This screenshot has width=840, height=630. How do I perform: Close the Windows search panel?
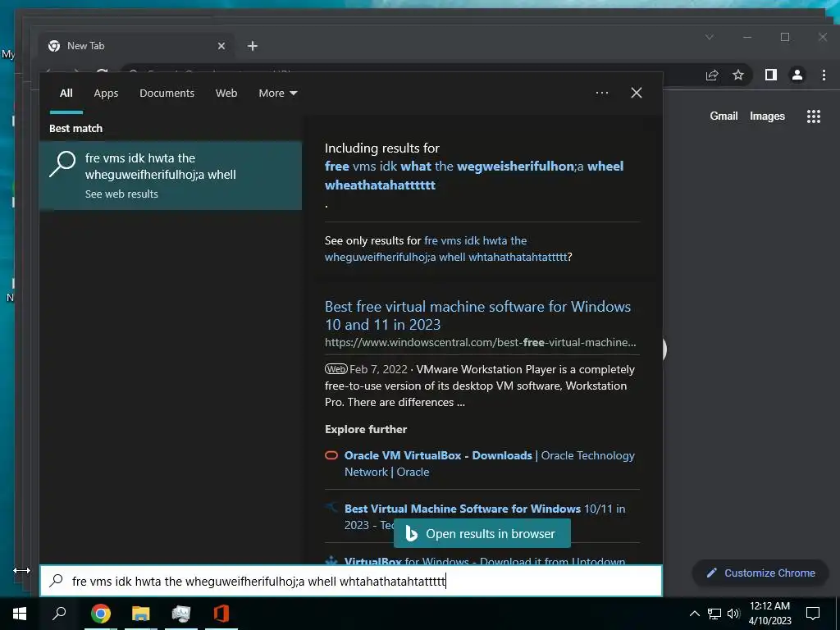(637, 93)
